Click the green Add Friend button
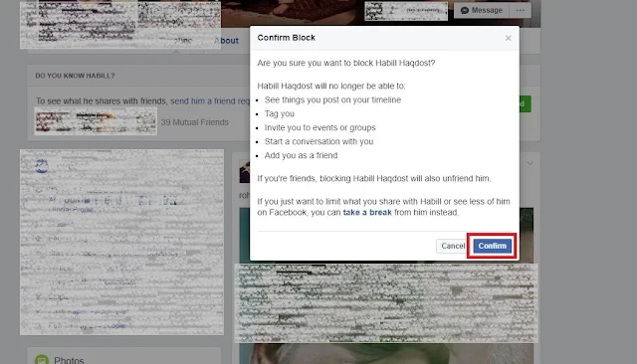Viewport: 637px width, 364px height. coord(525,103)
